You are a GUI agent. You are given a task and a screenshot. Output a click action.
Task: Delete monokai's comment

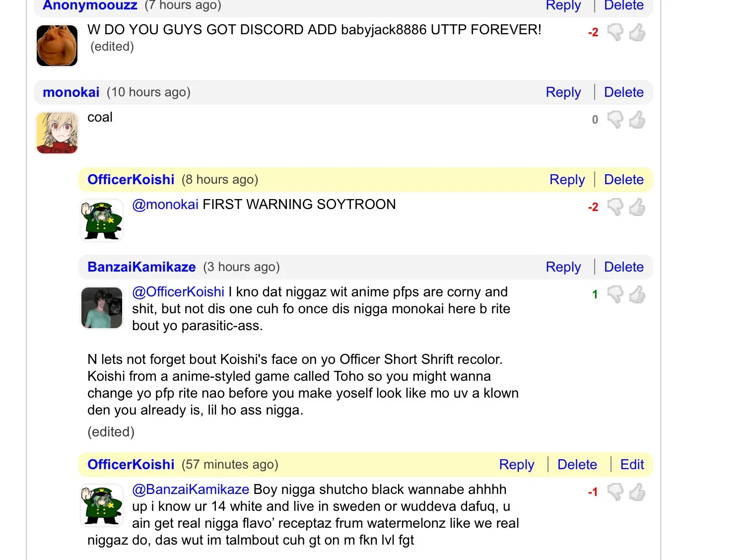tap(623, 92)
